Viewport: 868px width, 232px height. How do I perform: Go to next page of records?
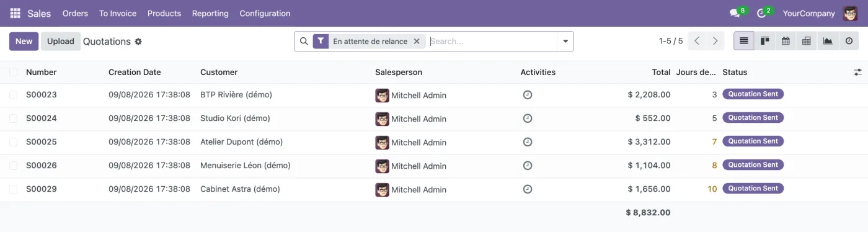[x=715, y=41]
